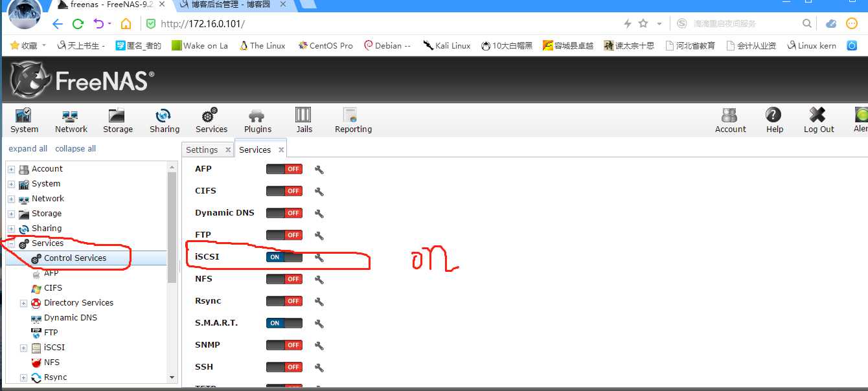Image resolution: width=868 pixels, height=391 pixels.
Task: Turn on the Dynamic DNS toggle
Action: [284, 213]
